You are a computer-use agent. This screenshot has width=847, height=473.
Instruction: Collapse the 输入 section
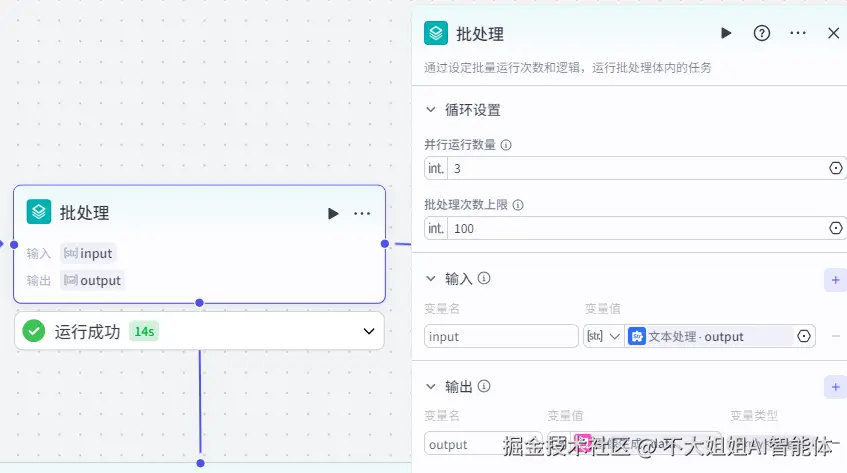(x=431, y=279)
